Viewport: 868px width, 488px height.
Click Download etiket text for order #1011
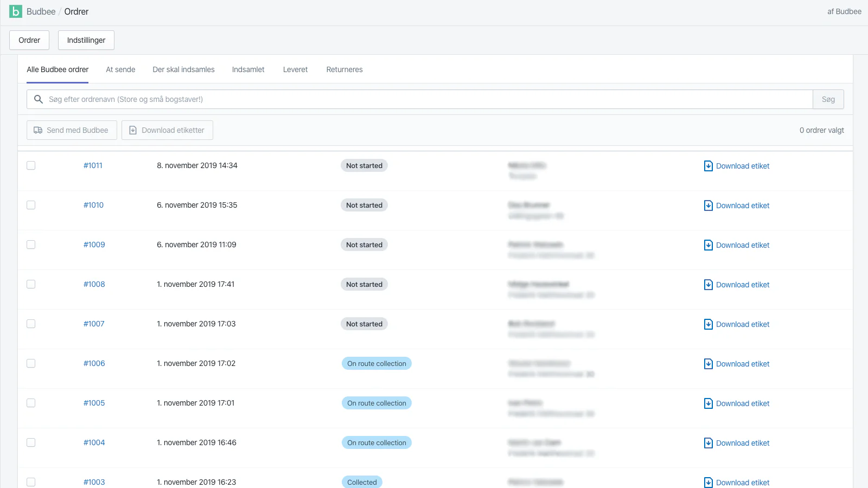(x=743, y=166)
